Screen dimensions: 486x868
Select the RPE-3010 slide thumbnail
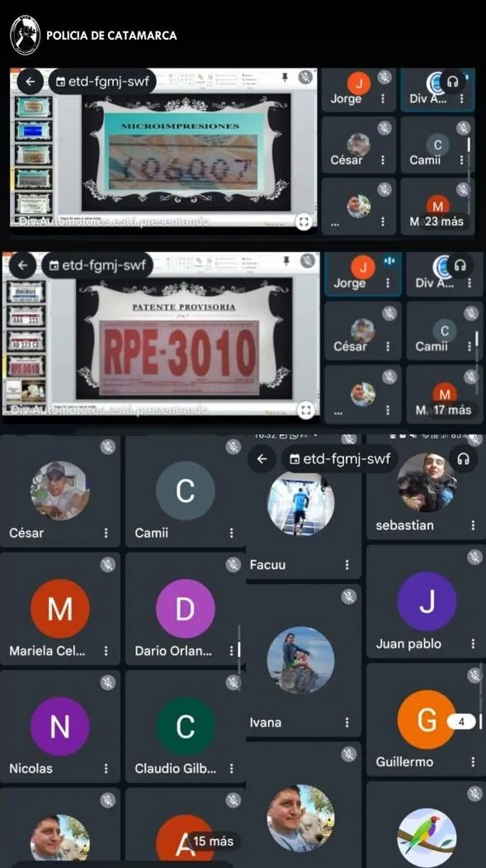click(26, 367)
